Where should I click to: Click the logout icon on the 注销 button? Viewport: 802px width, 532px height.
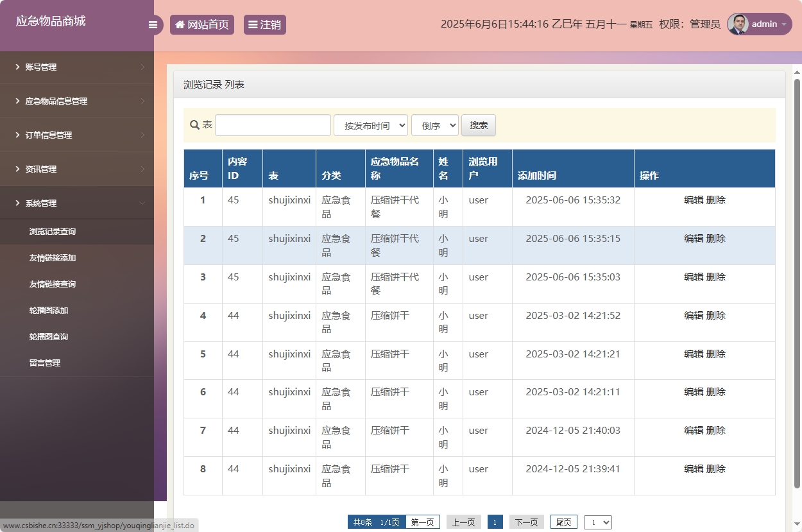(x=252, y=25)
